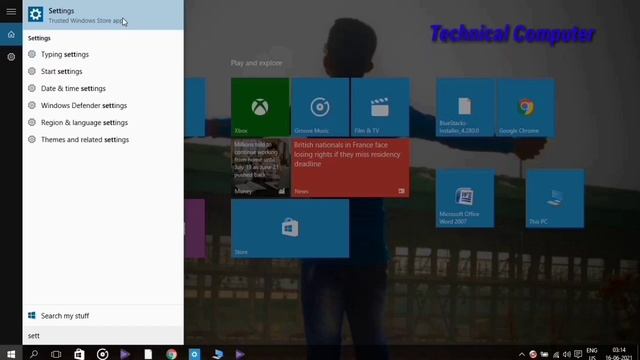This screenshot has width=640, height=360.
Task: Click the search box containing 'sett'
Action: click(103, 336)
